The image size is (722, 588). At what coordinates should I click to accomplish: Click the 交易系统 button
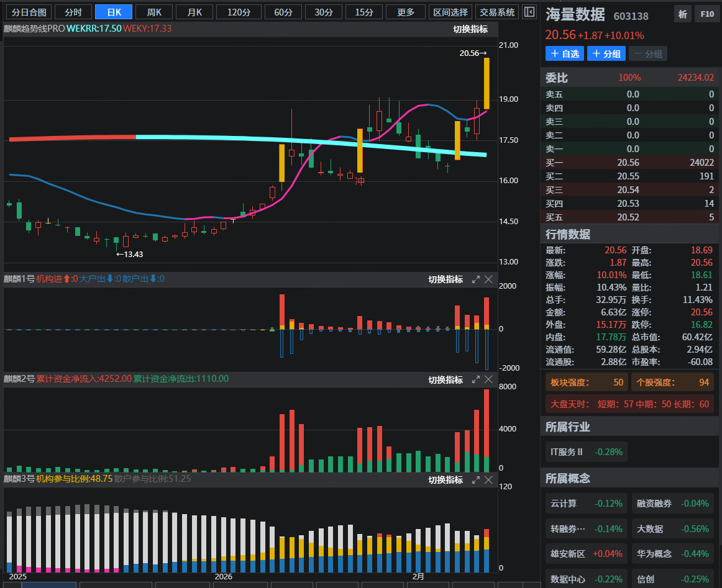pos(497,12)
